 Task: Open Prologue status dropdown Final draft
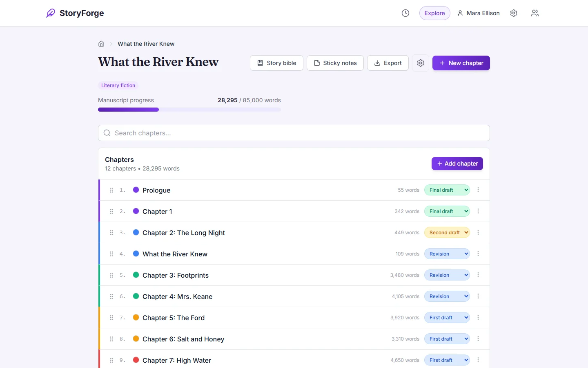pos(447,190)
